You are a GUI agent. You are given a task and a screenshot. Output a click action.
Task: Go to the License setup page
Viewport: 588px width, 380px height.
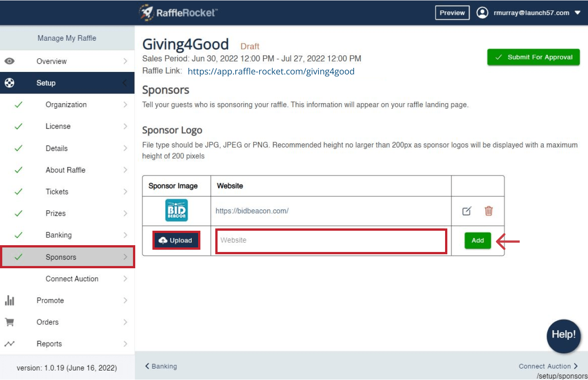point(67,126)
